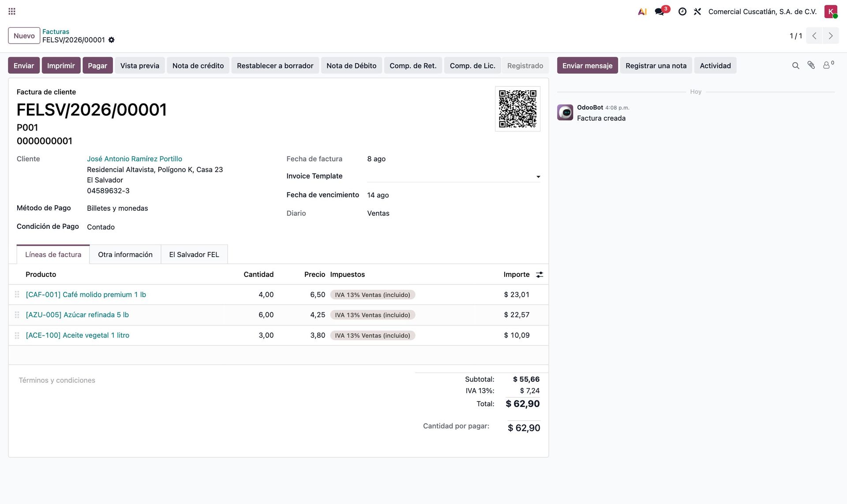Open the AI assistant icon
Viewport: 847px width, 504px height.
coord(642,11)
